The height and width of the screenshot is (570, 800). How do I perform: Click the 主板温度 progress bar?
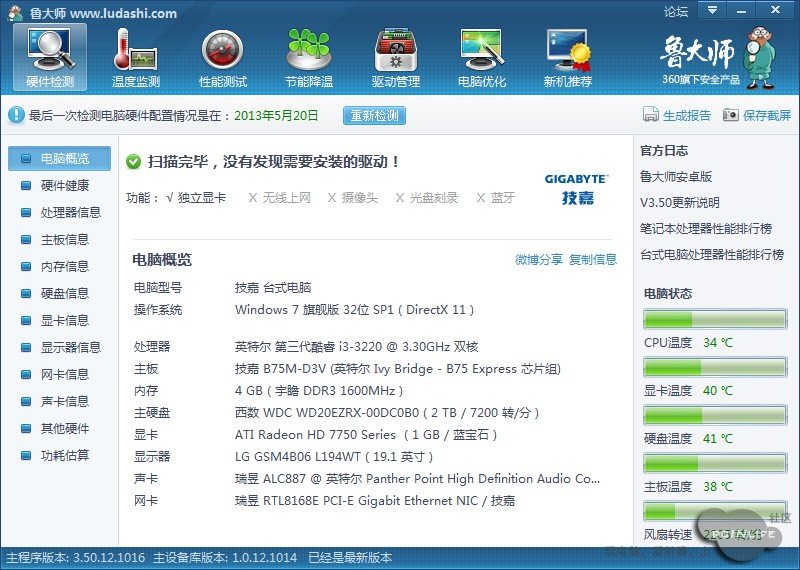pos(715,463)
